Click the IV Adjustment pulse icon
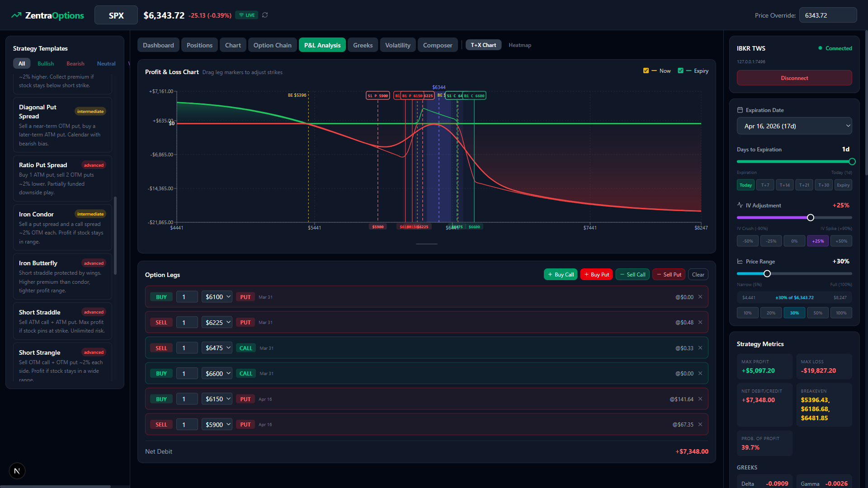868x488 pixels. (740, 205)
